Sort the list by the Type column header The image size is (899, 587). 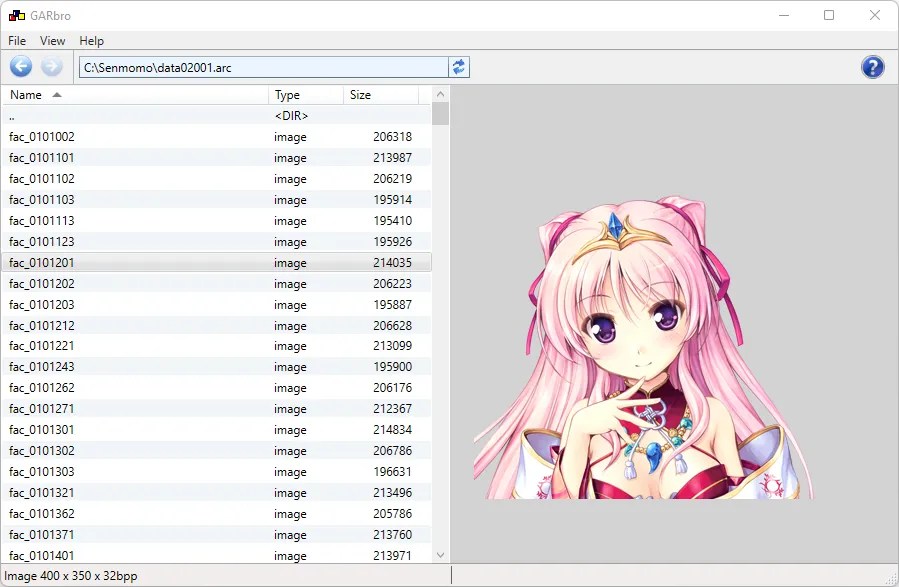point(306,95)
